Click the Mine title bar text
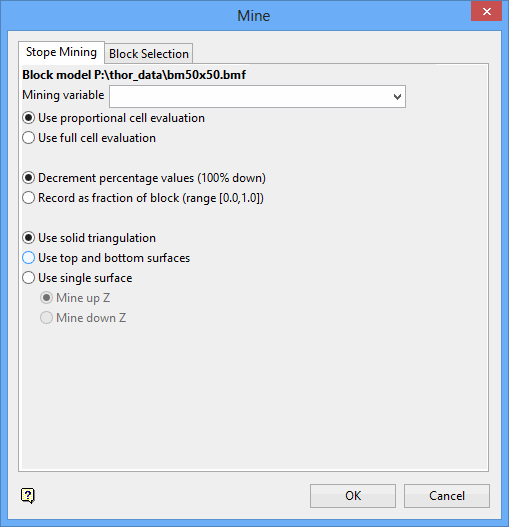This screenshot has width=509, height=527. 253,16
